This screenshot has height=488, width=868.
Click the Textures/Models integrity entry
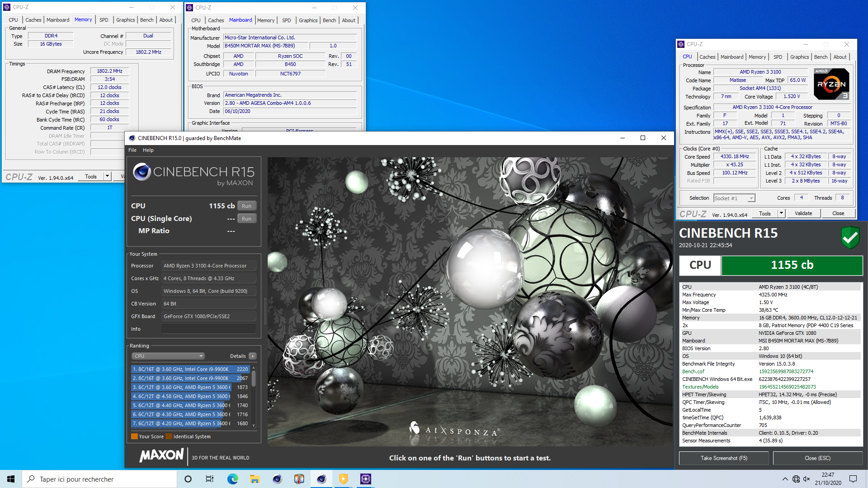pyautogui.click(x=771, y=387)
